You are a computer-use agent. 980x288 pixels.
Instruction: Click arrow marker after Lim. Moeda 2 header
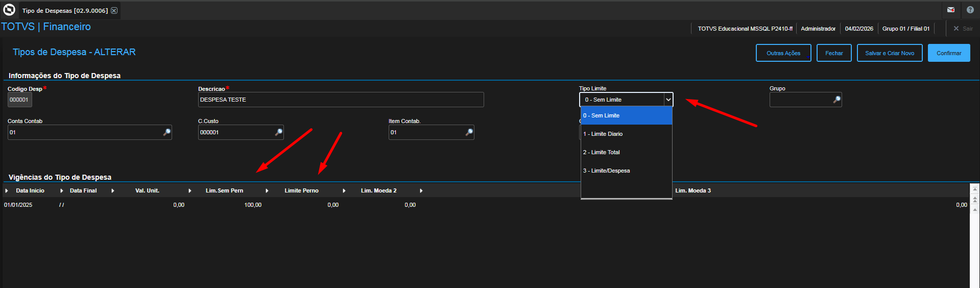[421, 190]
